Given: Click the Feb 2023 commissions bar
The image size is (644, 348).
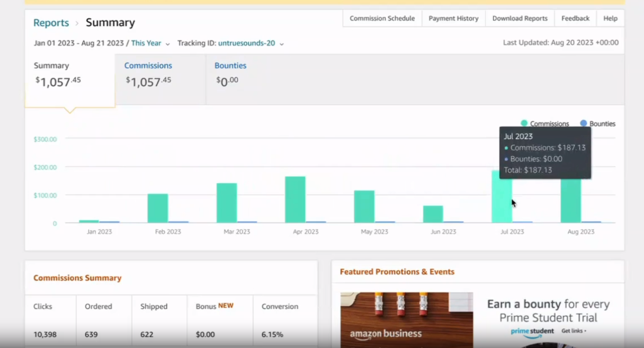Looking at the screenshot, I should (x=157, y=208).
